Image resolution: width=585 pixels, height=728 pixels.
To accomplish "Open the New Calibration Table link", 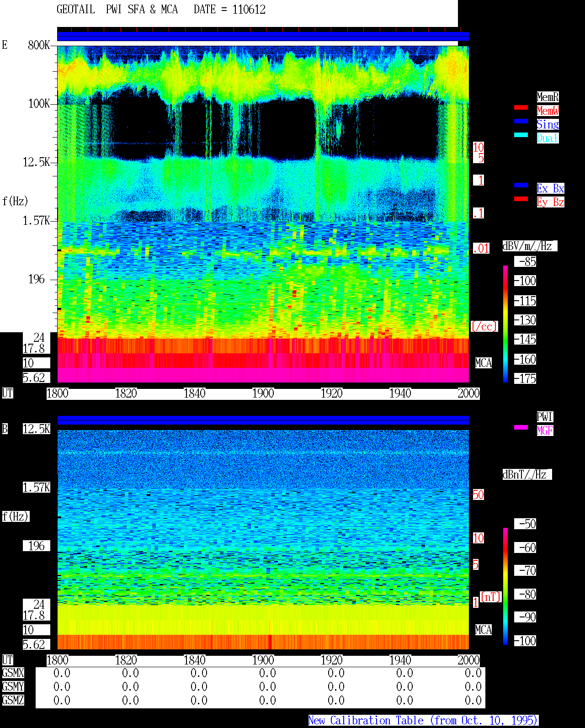I will (x=423, y=721).
